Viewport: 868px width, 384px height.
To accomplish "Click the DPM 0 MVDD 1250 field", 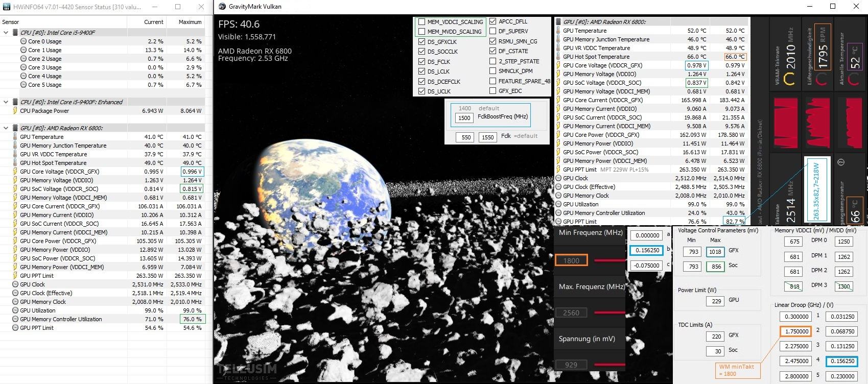I will 844,242.
